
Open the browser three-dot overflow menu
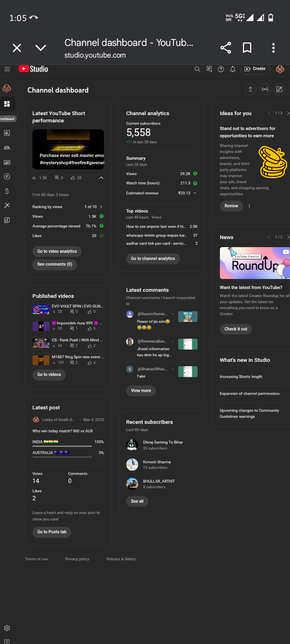[x=273, y=48]
